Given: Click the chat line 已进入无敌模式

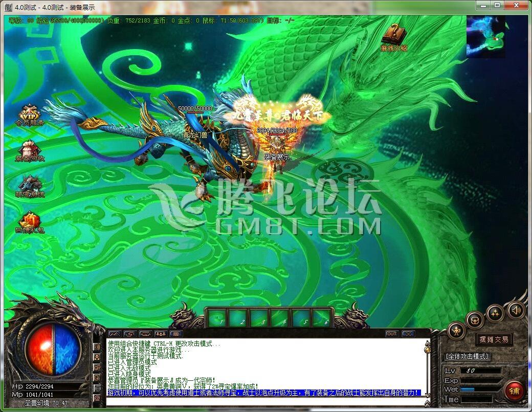Looking at the screenshot, I should pos(129,368).
